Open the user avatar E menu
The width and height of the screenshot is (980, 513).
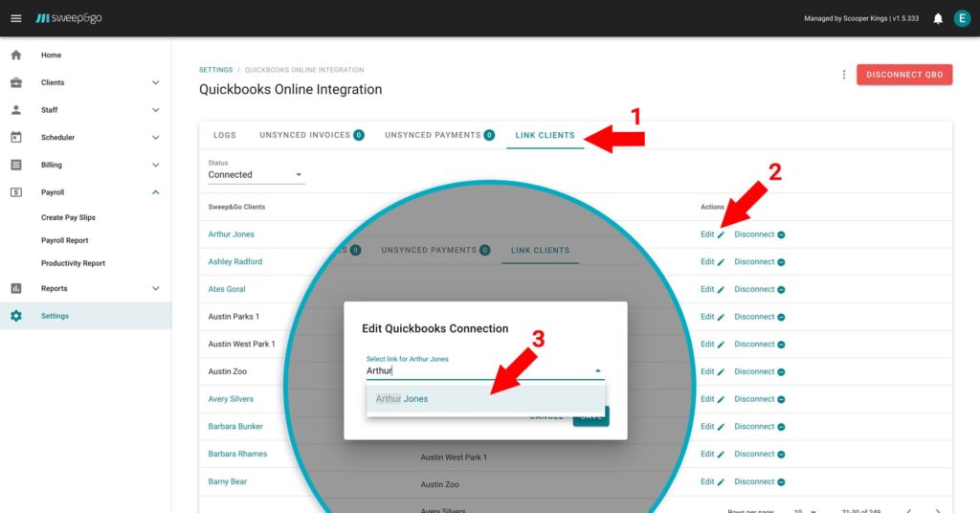tap(962, 18)
